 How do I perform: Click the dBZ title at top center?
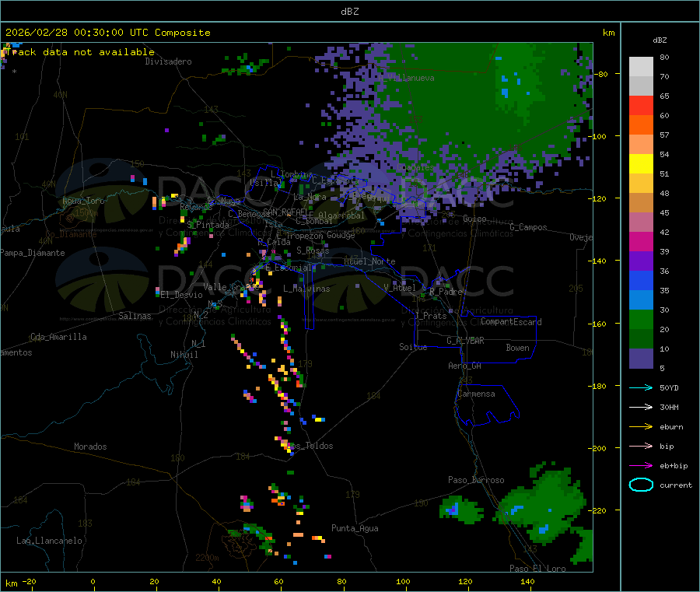click(349, 12)
